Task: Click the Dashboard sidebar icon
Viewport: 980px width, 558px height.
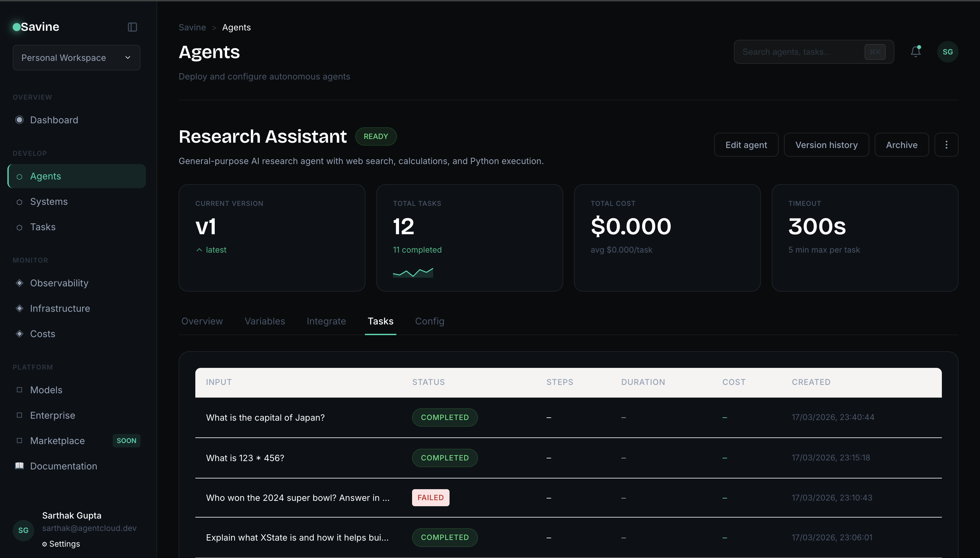Action: coord(19,120)
